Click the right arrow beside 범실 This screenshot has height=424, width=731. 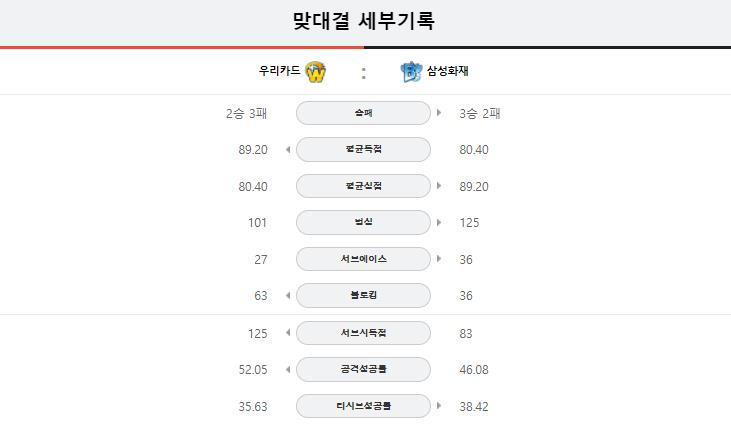tap(439, 222)
